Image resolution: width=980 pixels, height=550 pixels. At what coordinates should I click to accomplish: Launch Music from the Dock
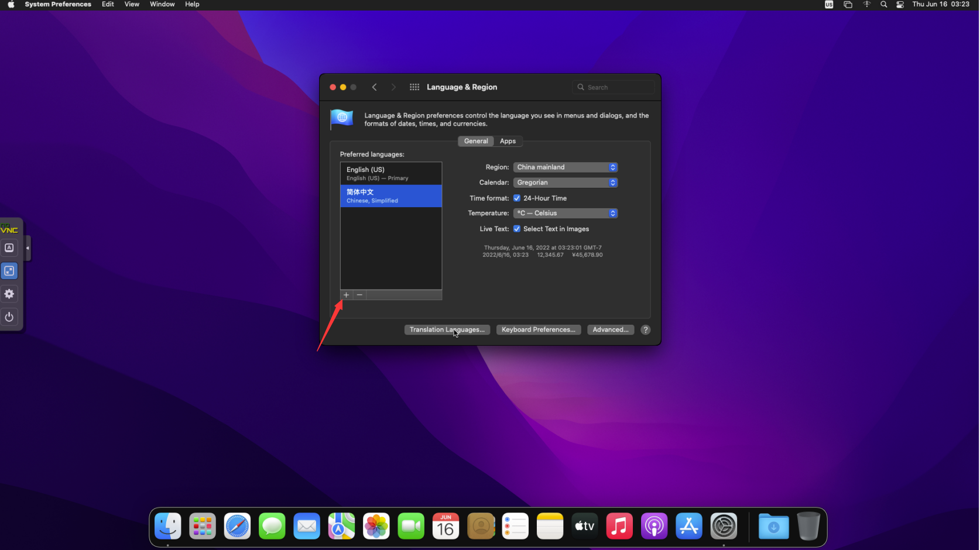coord(619,527)
